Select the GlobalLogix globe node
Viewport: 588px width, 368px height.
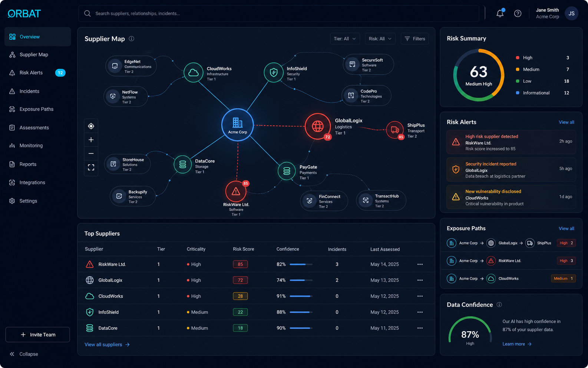tap(318, 126)
